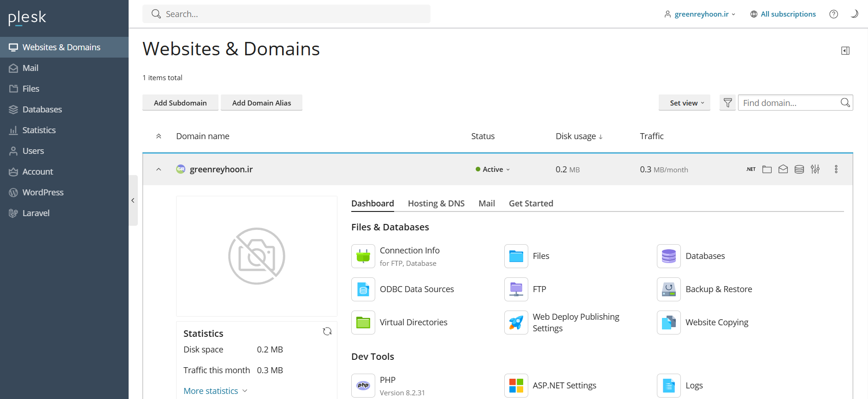This screenshot has height=399, width=868.
Task: Click the hosting settings sliders icon in domain row
Action: (815, 169)
